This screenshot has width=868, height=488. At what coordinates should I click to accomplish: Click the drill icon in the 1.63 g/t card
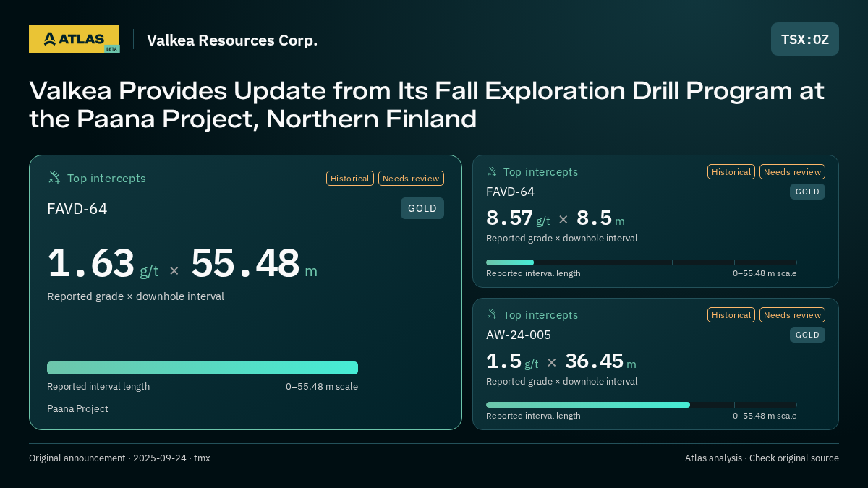54,177
